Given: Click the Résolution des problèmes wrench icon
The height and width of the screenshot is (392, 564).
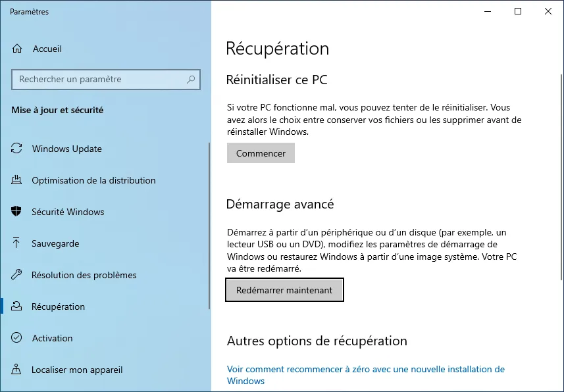Looking at the screenshot, I should tap(17, 275).
